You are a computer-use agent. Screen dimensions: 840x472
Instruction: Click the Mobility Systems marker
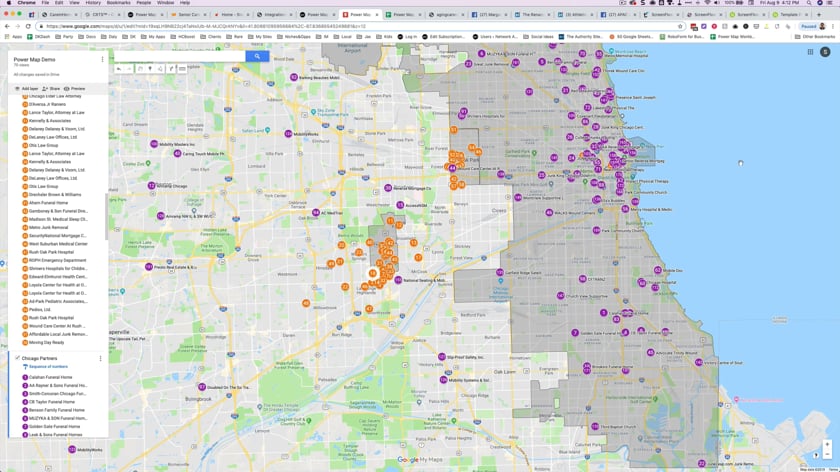pos(443,380)
